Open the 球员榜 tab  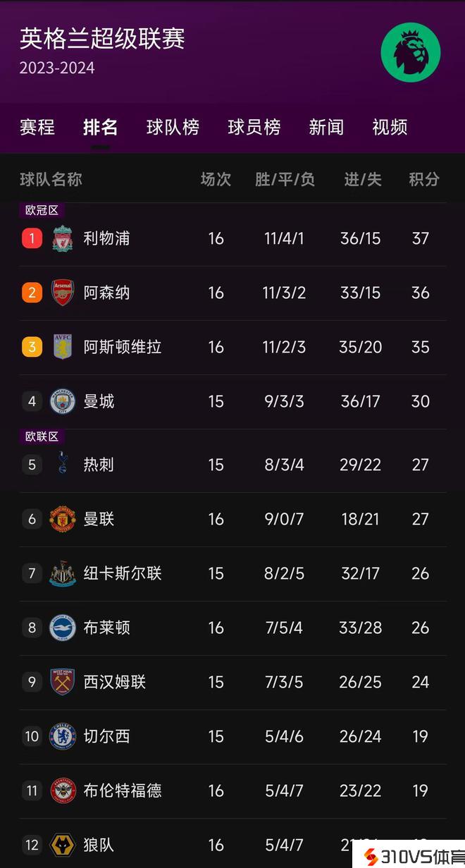tap(254, 127)
